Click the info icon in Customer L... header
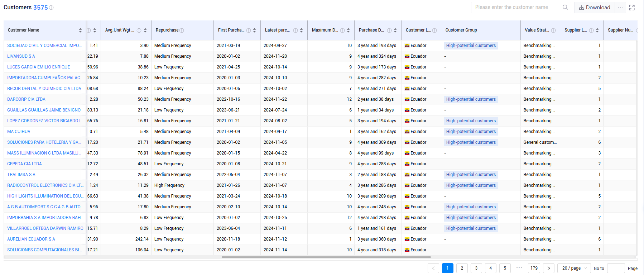This screenshot has width=644, height=275. point(434,30)
